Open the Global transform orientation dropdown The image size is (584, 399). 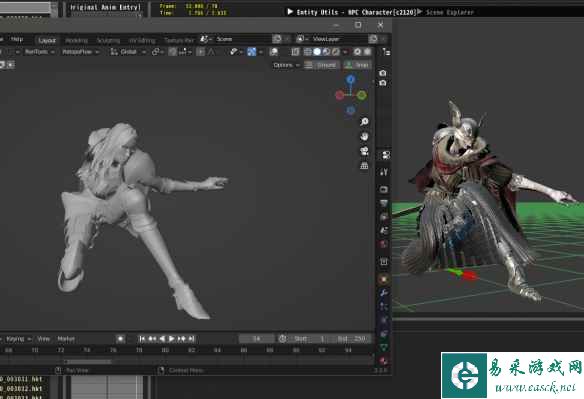(x=128, y=52)
